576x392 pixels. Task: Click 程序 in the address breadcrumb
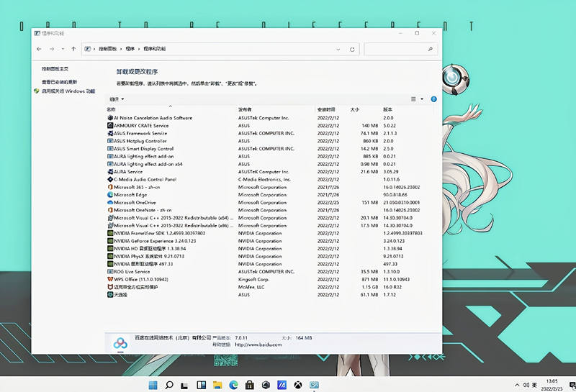coord(130,49)
